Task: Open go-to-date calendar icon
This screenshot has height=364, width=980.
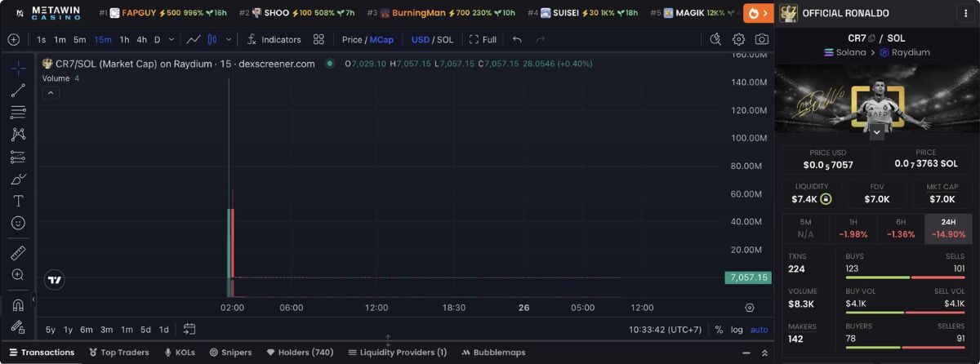Action: click(189, 330)
